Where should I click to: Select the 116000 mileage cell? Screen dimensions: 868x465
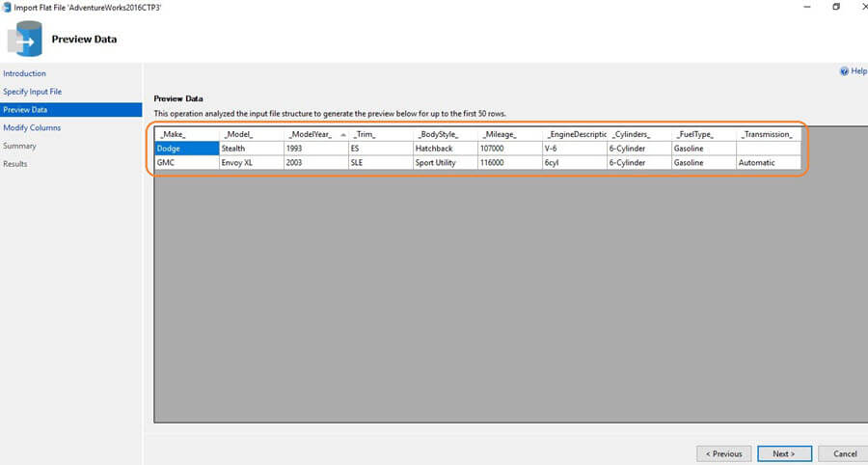coord(510,163)
